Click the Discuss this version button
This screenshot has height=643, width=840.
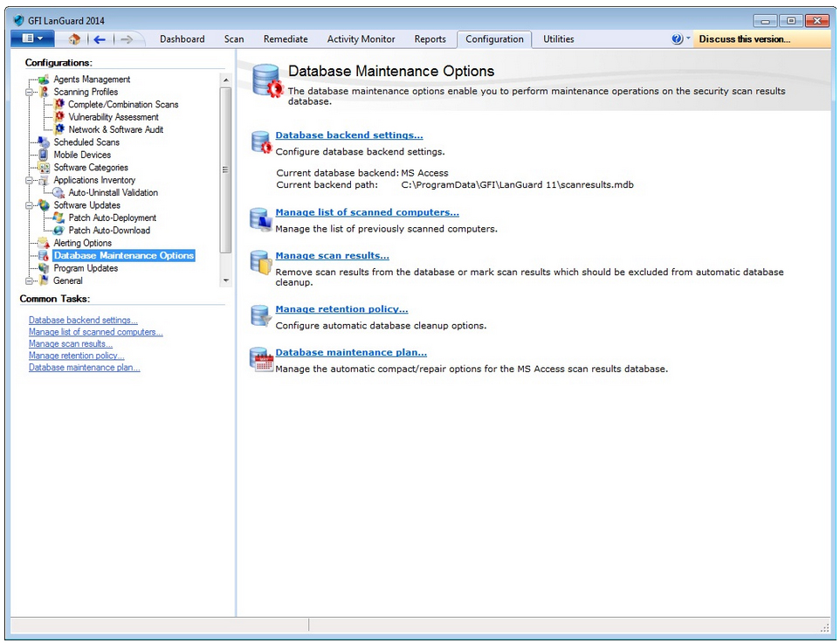pos(761,38)
